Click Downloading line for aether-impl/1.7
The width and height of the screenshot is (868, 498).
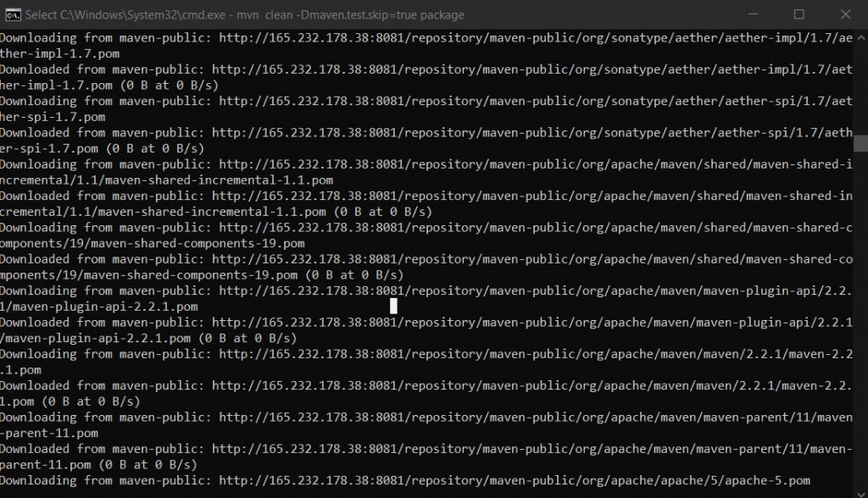click(426, 37)
